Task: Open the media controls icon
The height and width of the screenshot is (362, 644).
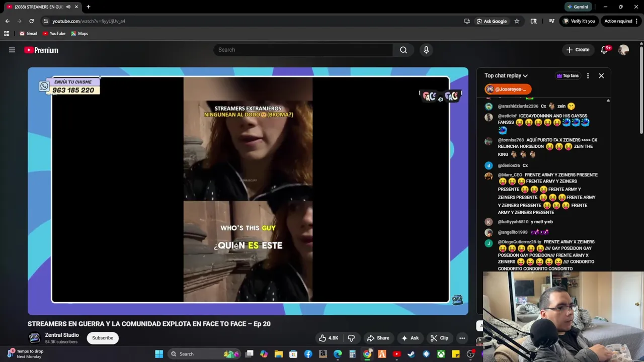Action: click(551, 21)
